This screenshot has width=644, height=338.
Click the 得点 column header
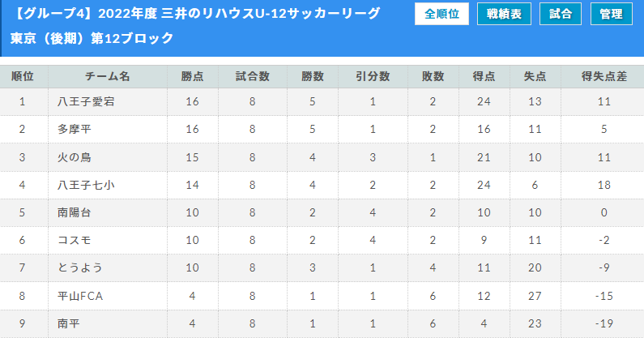(484, 77)
